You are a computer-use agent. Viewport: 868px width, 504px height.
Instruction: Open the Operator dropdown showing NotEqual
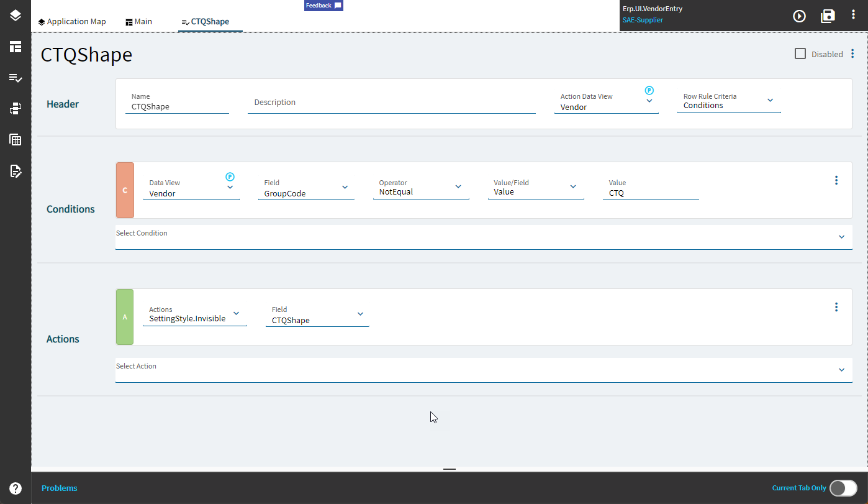[x=458, y=186]
